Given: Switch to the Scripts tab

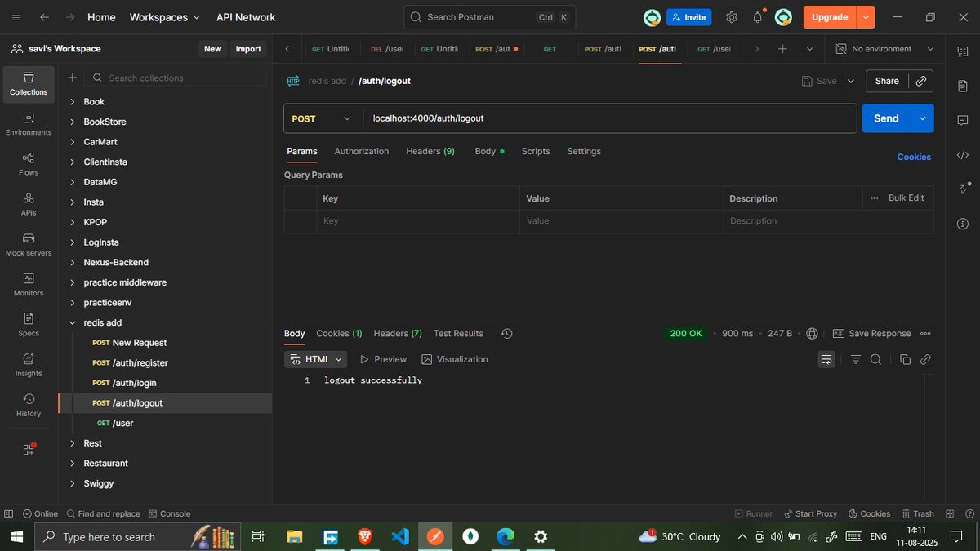Looking at the screenshot, I should pyautogui.click(x=536, y=151).
